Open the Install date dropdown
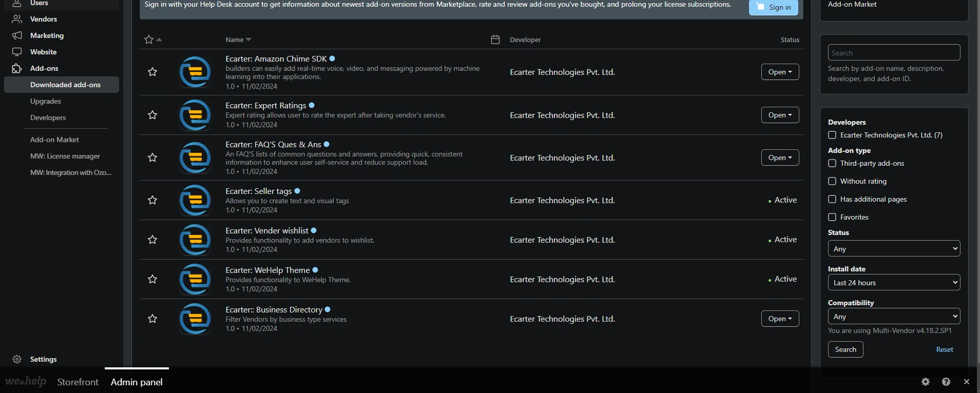The image size is (980, 393). [894, 282]
